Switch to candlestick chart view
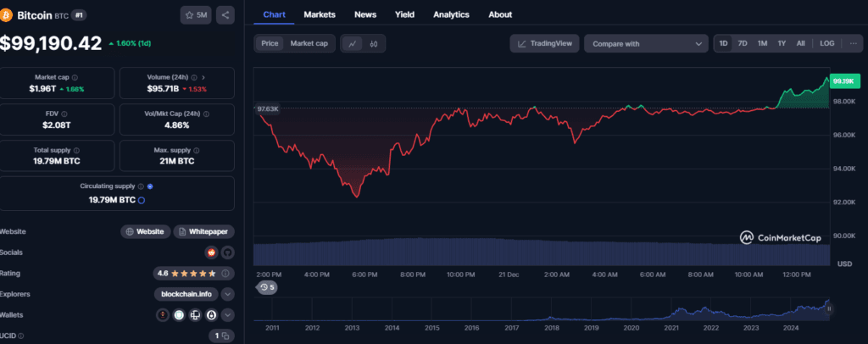The height and width of the screenshot is (344, 868). [374, 44]
